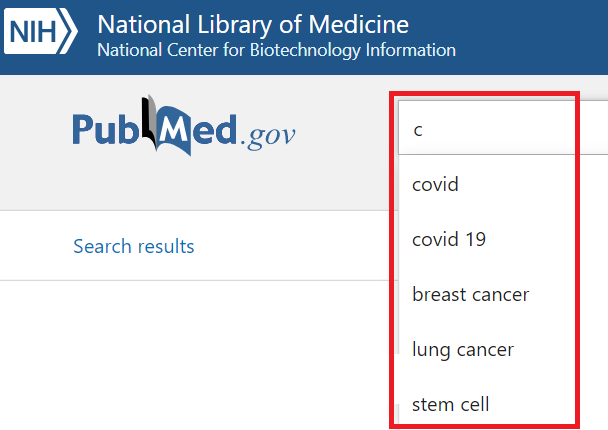Click the NIH logo badge
Screen dimensions: 608x430
pyautogui.click(x=41, y=31)
